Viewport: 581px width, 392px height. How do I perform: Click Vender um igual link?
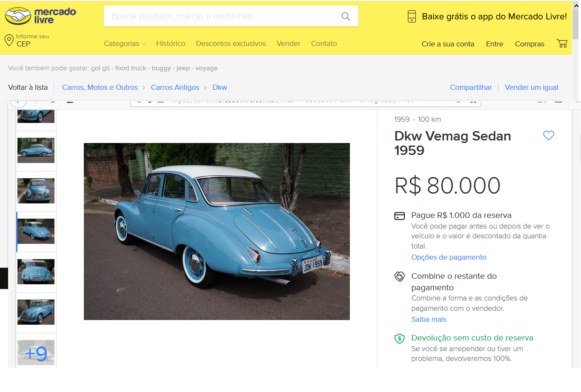pyautogui.click(x=531, y=87)
